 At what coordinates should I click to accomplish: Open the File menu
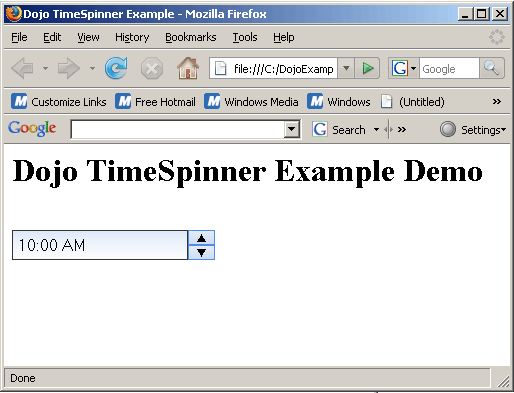point(19,37)
